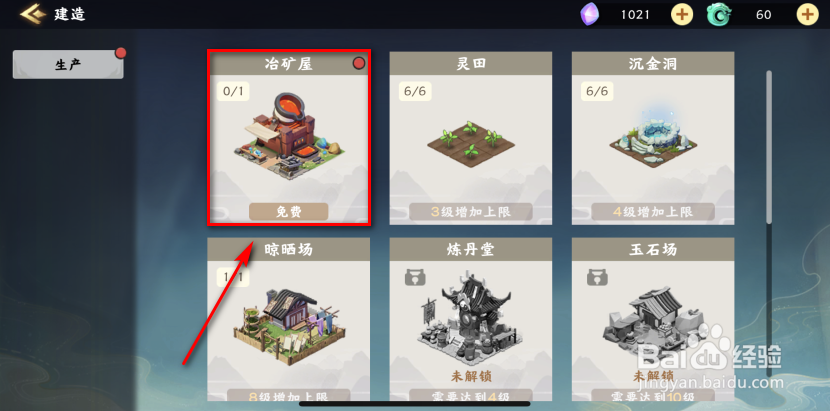Tap the 建造 page title
830x411 pixels.
click(x=69, y=14)
